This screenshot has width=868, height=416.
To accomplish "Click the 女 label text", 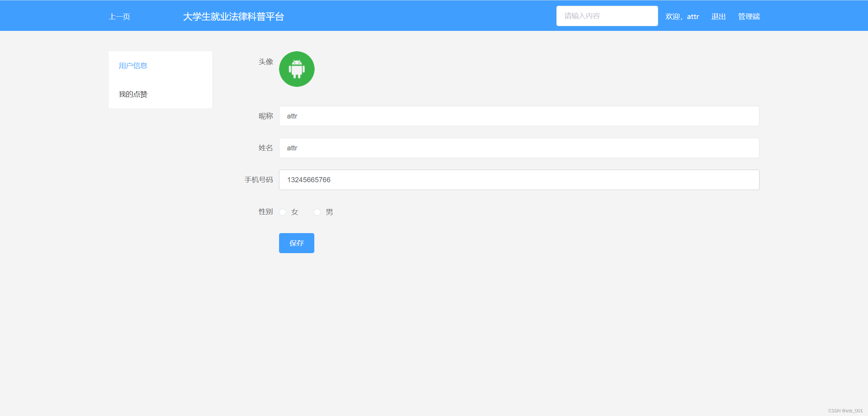I will [x=295, y=212].
